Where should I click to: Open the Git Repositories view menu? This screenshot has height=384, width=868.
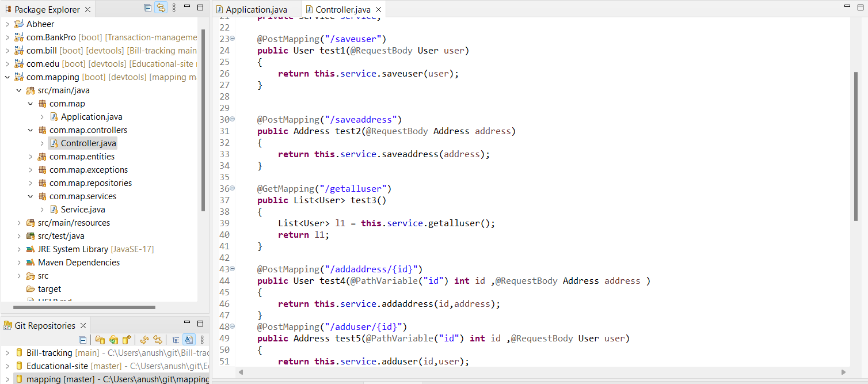click(x=203, y=340)
